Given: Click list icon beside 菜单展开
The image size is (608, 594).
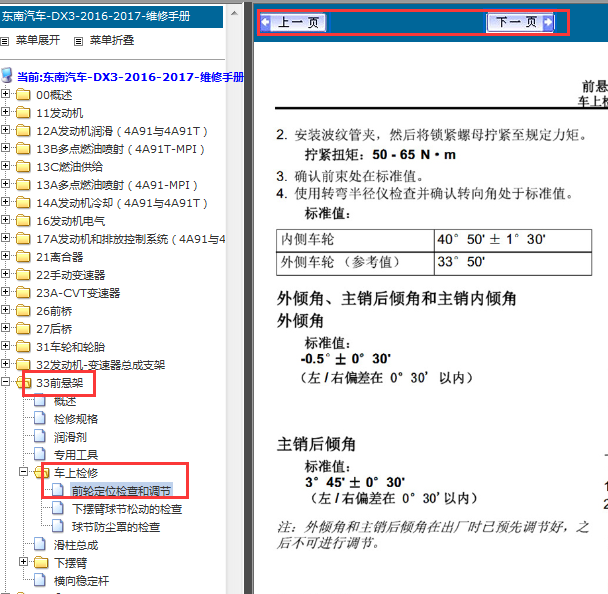Looking at the screenshot, I should (4, 41).
